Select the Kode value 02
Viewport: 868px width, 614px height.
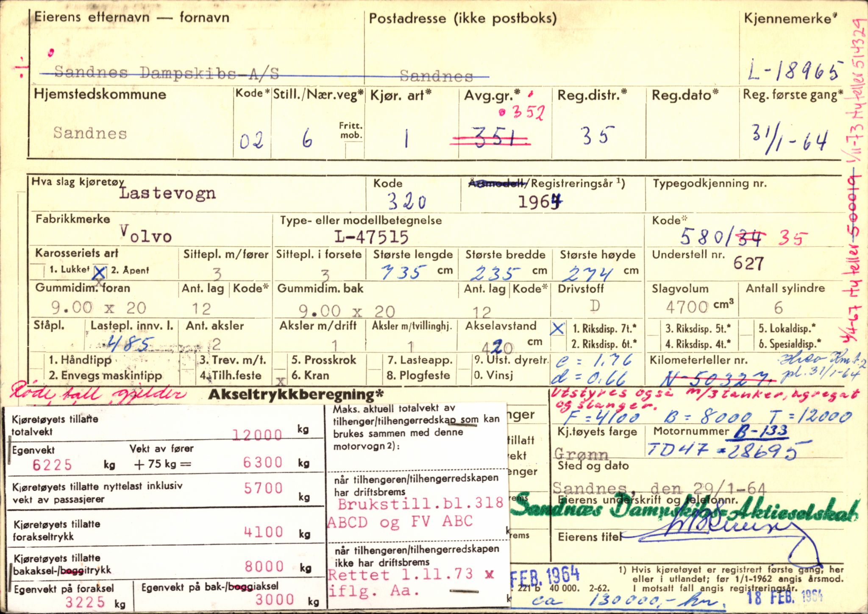251,140
